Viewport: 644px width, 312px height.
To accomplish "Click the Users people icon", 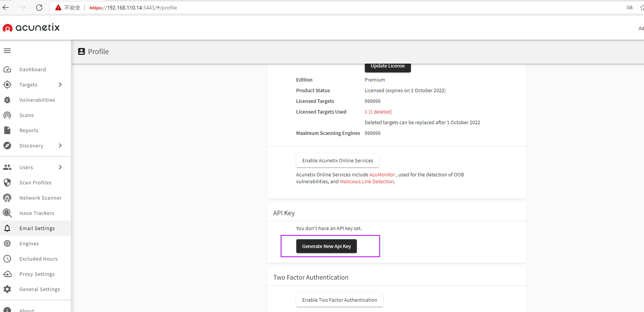I will coord(7,167).
